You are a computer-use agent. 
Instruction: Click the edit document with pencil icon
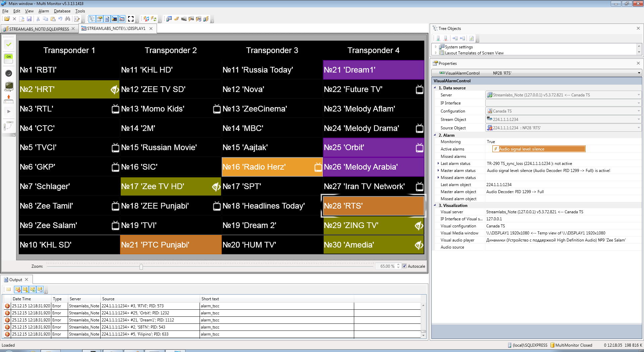77,19
